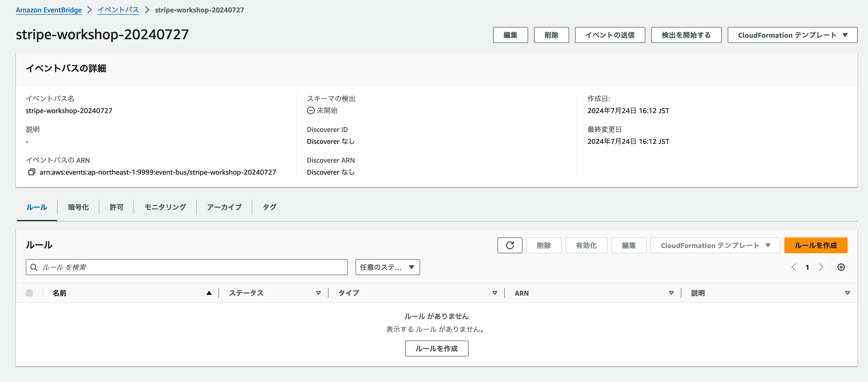Click ARN column sort arrow

[x=671, y=293]
